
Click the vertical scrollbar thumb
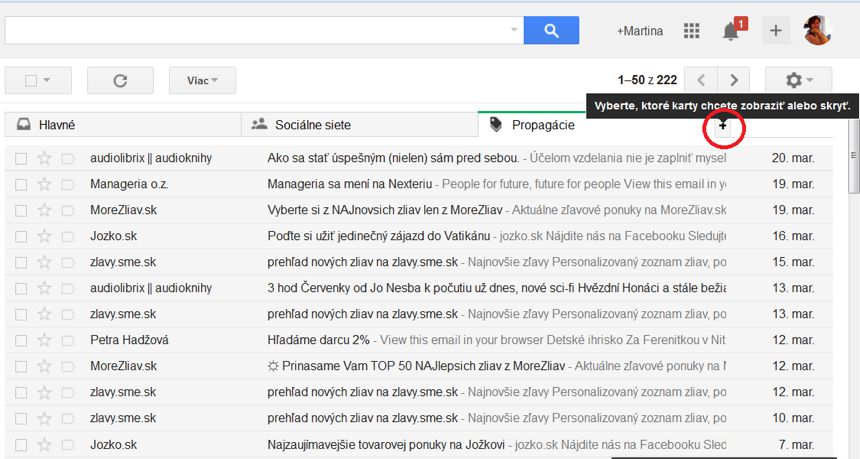coord(853,156)
